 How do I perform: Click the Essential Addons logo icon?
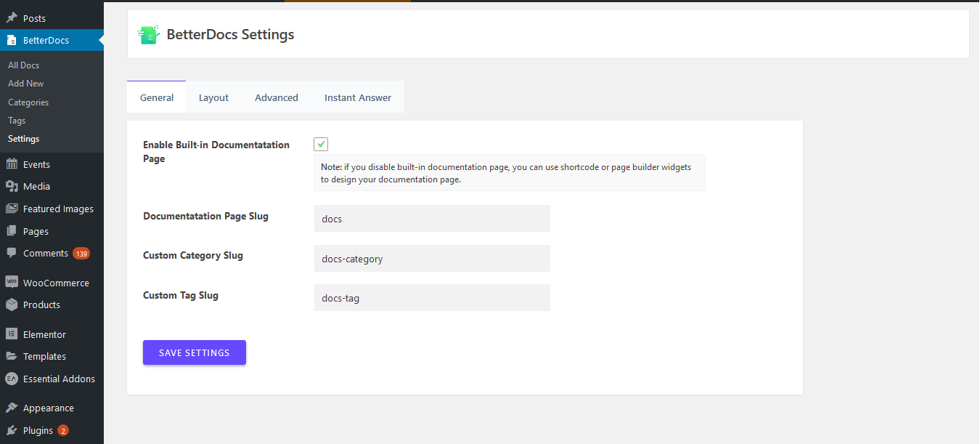(12, 379)
